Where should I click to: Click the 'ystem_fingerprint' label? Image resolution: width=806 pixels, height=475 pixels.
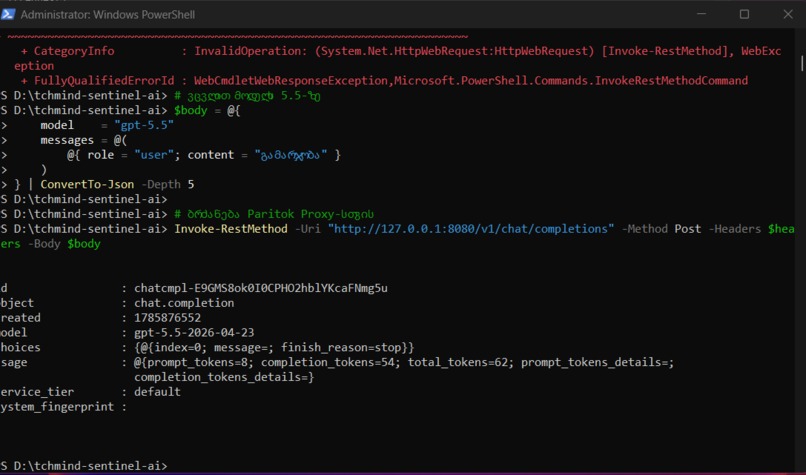[x=57, y=407]
